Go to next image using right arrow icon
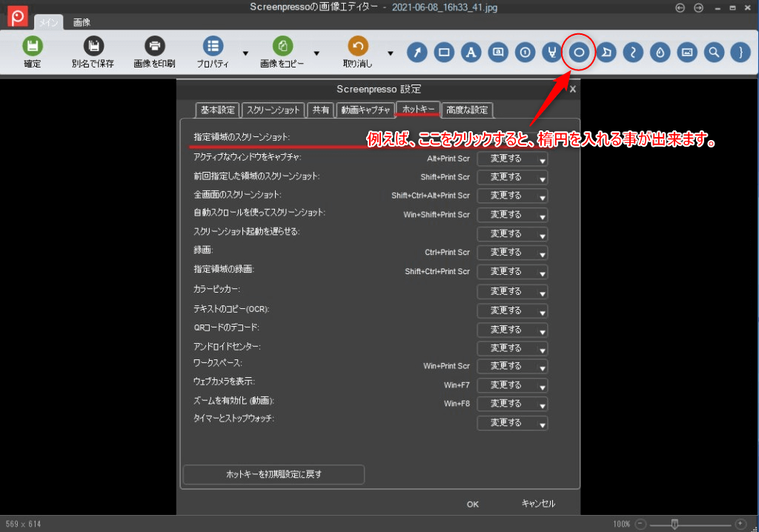This screenshot has height=532, width=759. point(698,7)
